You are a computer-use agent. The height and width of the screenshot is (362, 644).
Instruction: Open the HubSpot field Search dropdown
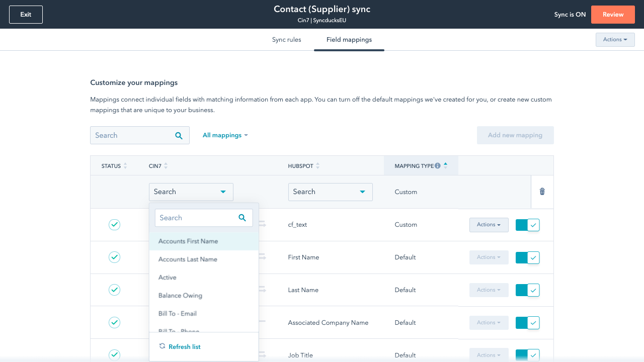coord(330,192)
